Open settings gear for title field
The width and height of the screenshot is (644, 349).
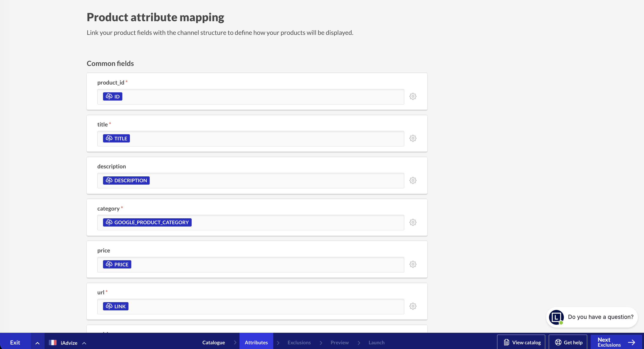[x=413, y=138]
